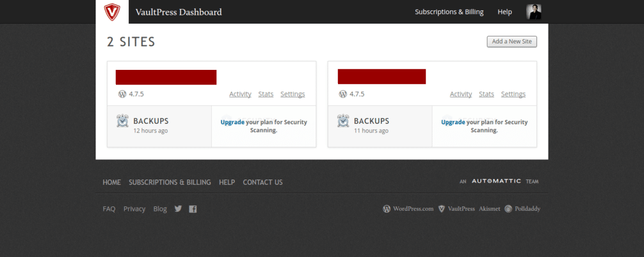Open Subscriptions & Billing in top bar
644x257 pixels.
point(449,12)
